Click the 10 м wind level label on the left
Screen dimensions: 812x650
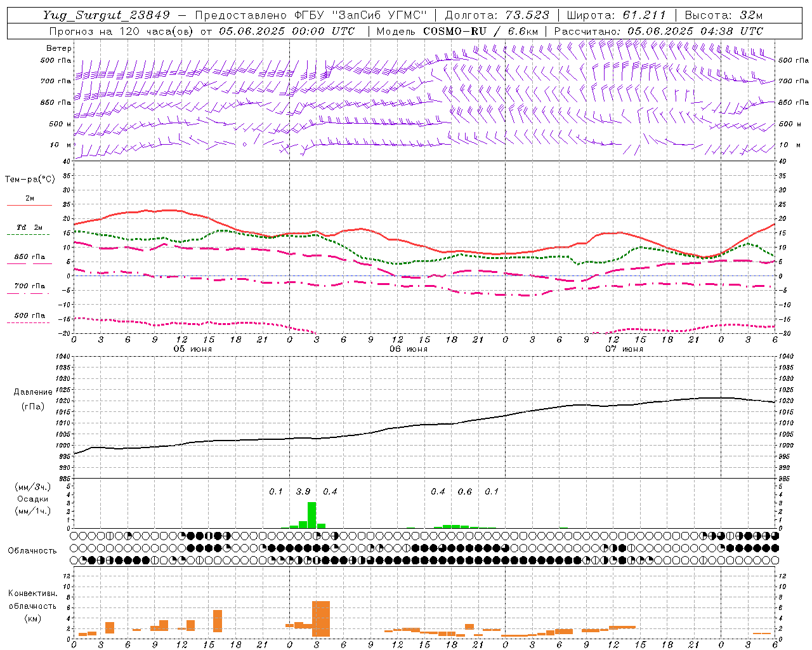tap(61, 145)
